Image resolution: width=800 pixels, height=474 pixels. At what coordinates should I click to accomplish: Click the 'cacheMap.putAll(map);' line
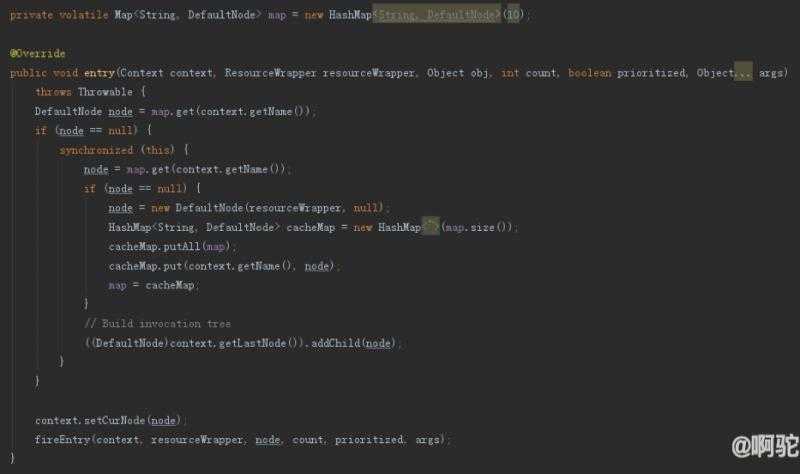171,246
